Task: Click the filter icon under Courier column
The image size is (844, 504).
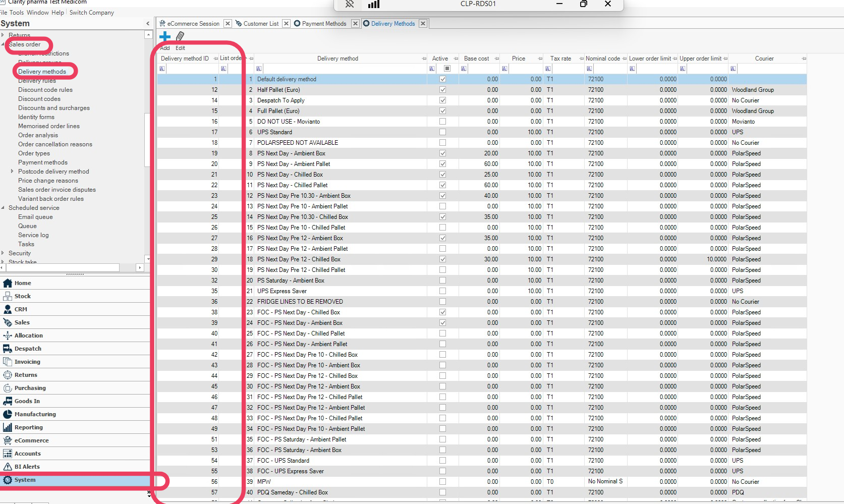Action: 733,69
